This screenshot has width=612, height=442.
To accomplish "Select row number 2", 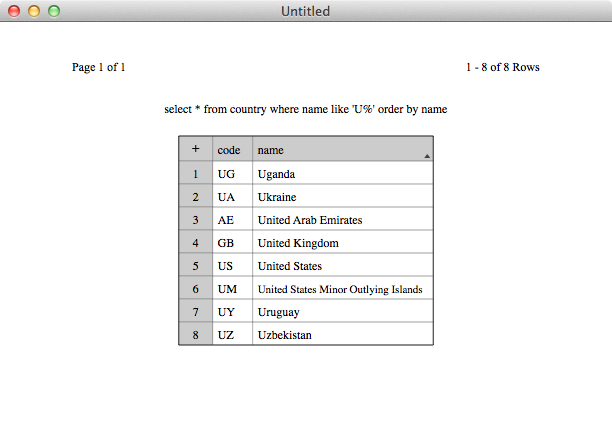I will coord(196,196).
